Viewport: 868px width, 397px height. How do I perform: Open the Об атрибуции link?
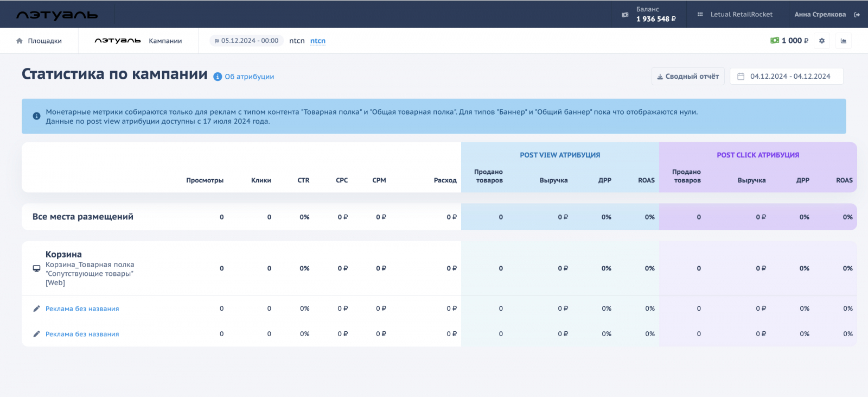[x=249, y=77]
